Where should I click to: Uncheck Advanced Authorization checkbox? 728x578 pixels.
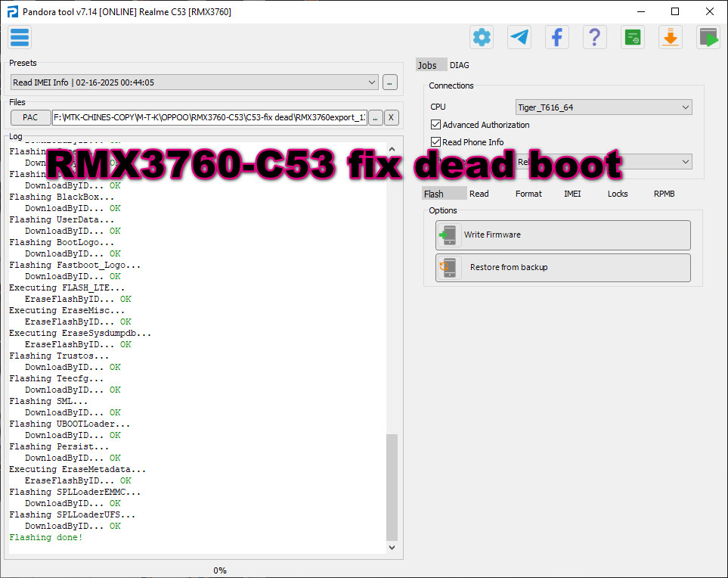436,125
